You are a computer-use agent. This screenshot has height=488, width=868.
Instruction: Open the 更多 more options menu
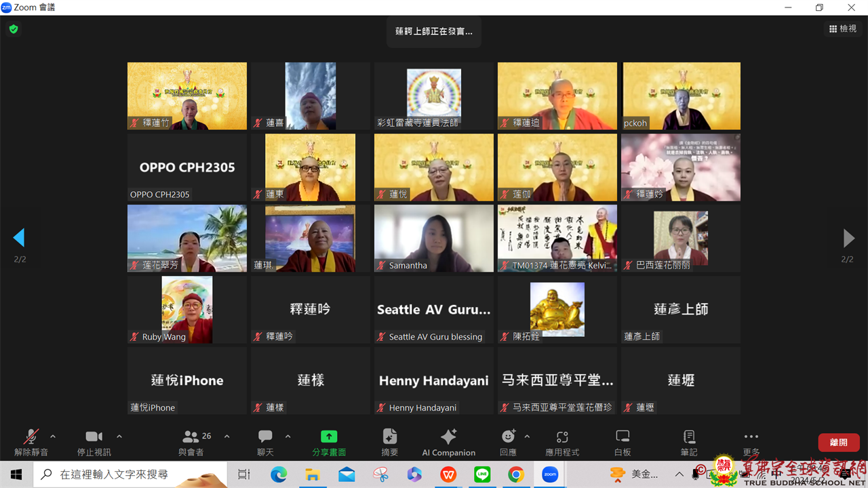(751, 441)
